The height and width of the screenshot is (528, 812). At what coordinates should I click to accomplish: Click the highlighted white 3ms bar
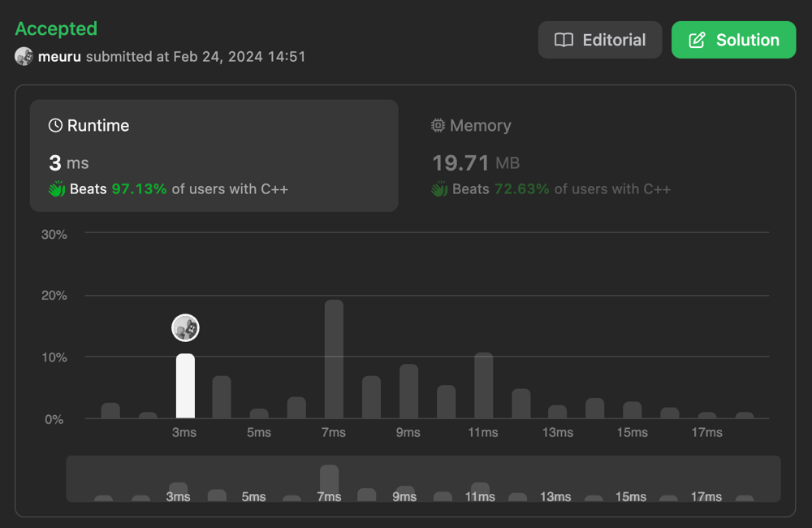pyautogui.click(x=186, y=386)
